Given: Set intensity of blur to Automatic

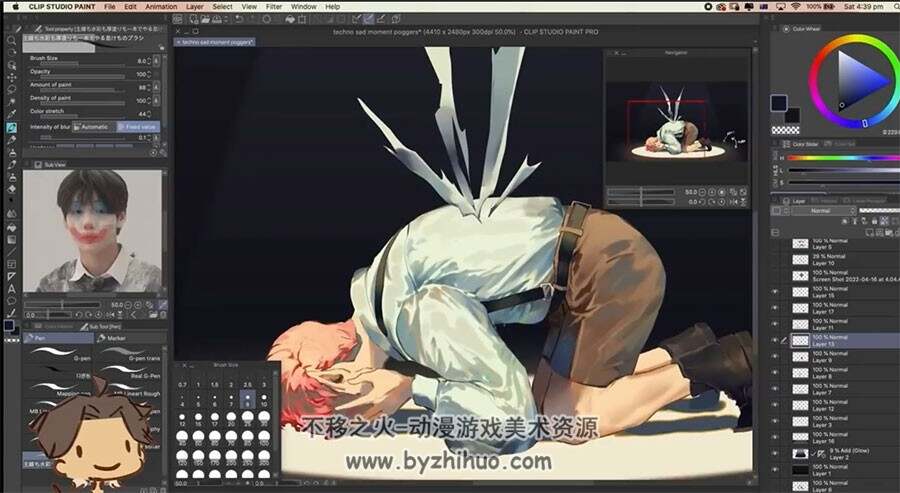Looking at the screenshot, I should (x=94, y=127).
